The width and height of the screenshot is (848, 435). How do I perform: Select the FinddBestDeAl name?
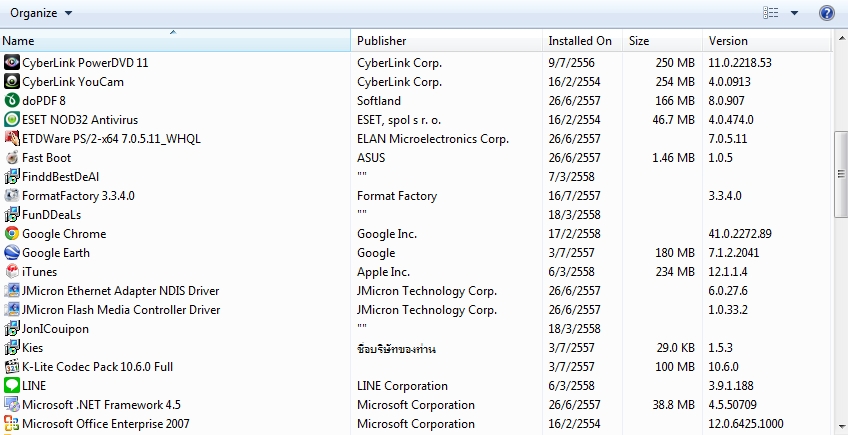(x=61, y=176)
